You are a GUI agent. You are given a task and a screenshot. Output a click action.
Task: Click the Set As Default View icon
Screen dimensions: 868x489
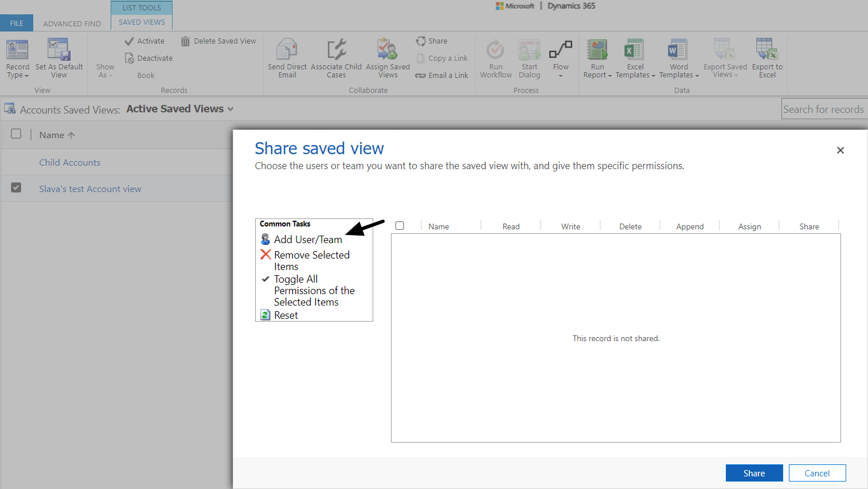(58, 50)
